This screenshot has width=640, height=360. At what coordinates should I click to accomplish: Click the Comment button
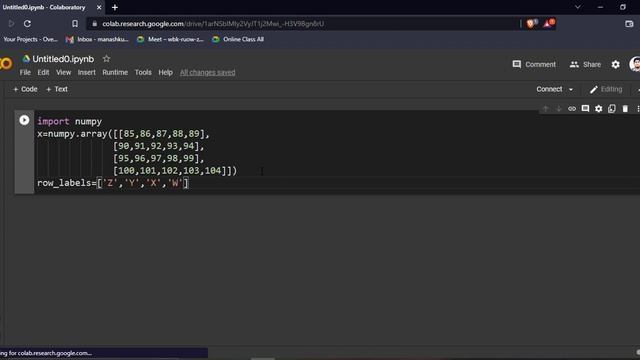(534, 64)
